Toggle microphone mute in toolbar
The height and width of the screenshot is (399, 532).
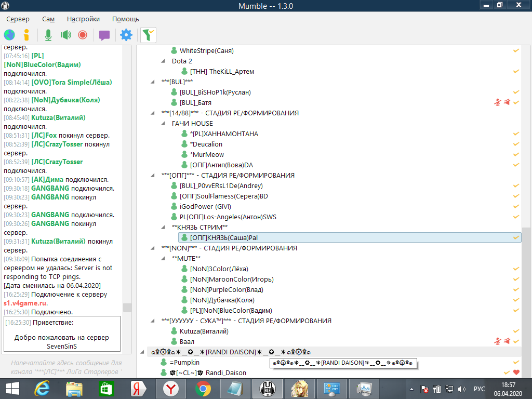(x=48, y=35)
